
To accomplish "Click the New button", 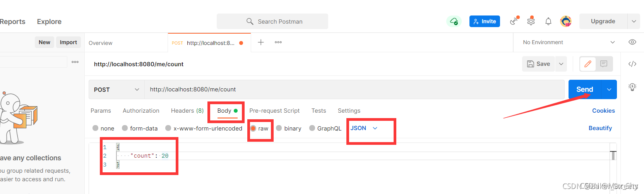I will [x=45, y=42].
